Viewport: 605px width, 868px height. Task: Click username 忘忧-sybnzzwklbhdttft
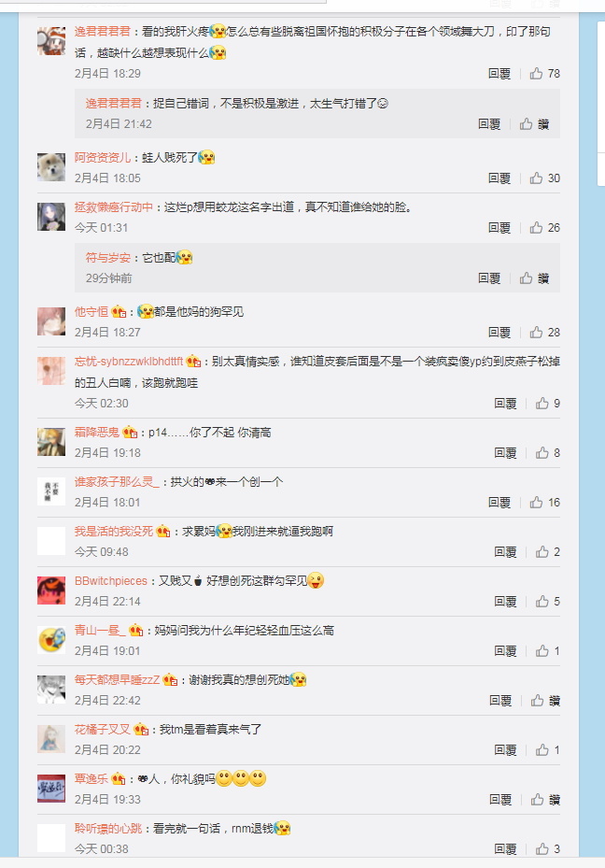click(x=129, y=362)
